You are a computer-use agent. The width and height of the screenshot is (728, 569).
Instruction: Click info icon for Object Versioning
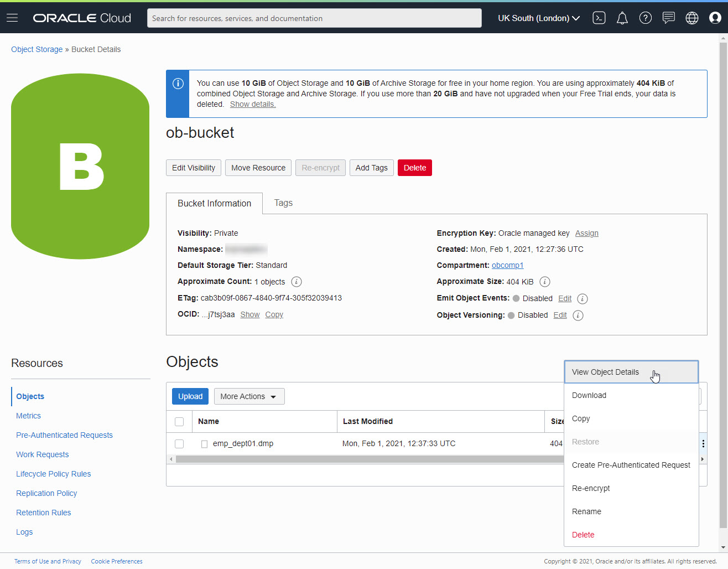coord(578,315)
